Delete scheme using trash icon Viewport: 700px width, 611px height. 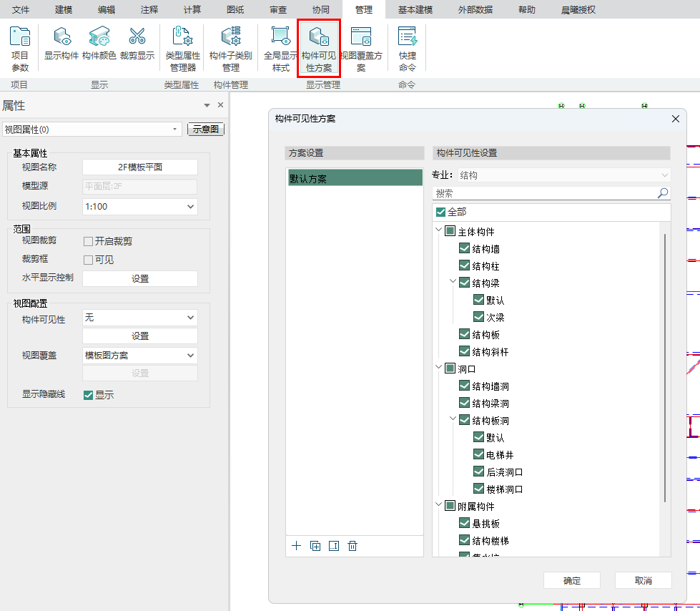click(353, 546)
